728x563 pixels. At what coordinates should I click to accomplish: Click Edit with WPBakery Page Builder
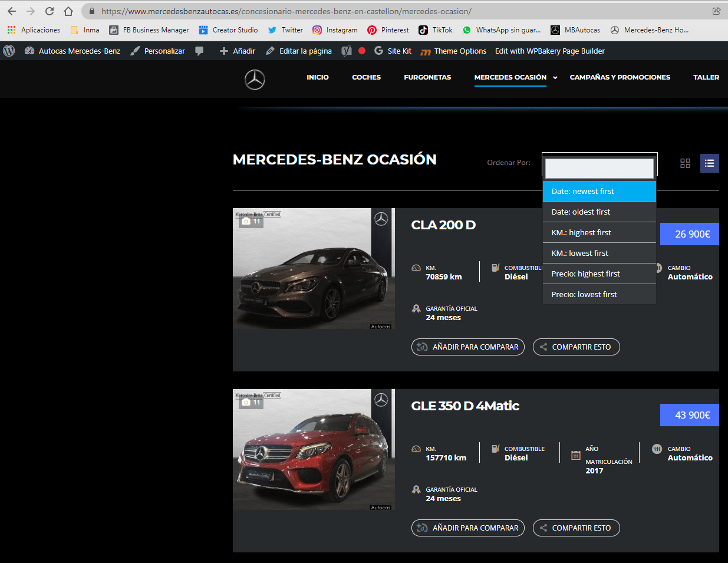(550, 51)
